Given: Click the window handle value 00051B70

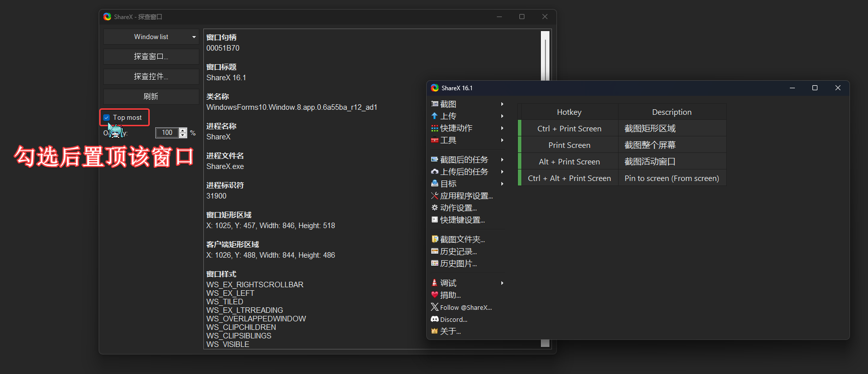Looking at the screenshot, I should 223,48.
